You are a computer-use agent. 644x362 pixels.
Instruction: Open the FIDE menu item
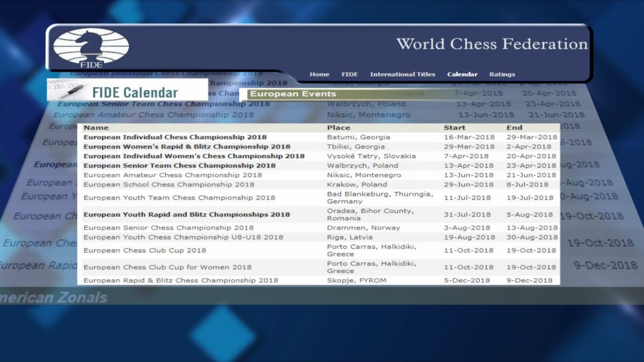tap(350, 74)
